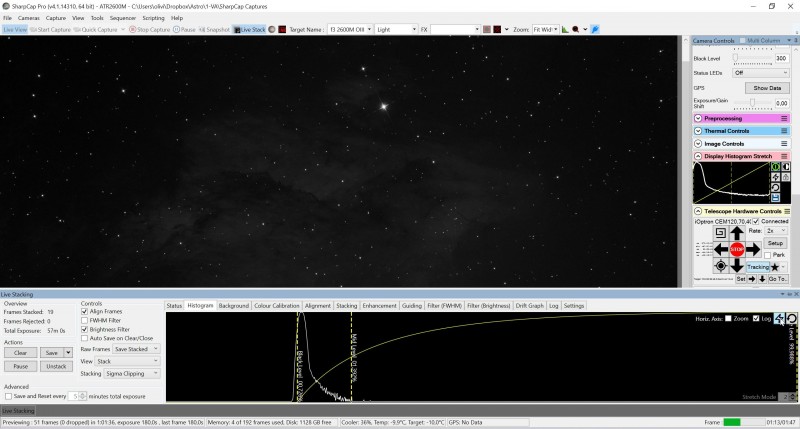Click the dark red reticle icon beside the gray tile

(x=497, y=30)
